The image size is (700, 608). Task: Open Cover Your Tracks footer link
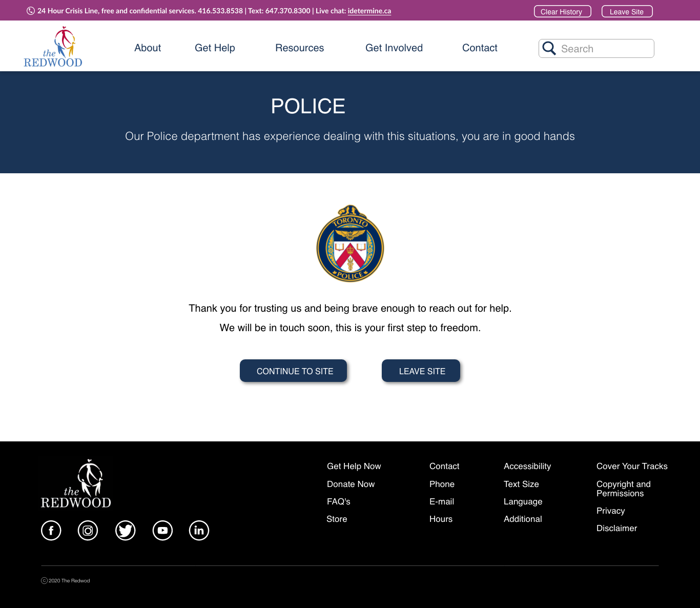pyautogui.click(x=632, y=466)
